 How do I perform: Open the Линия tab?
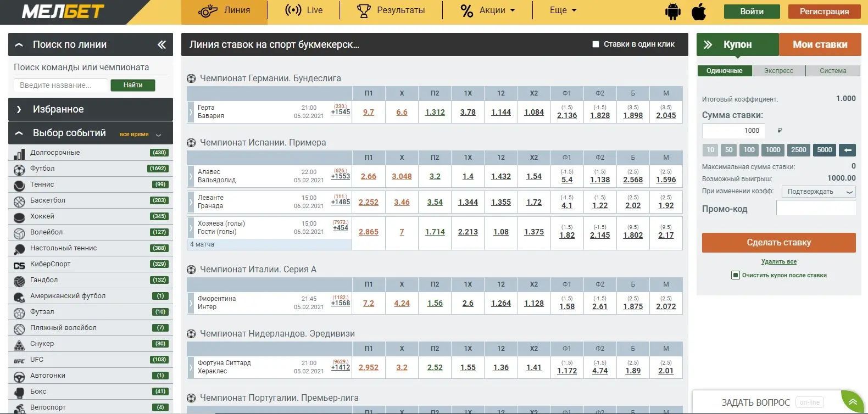pos(225,11)
